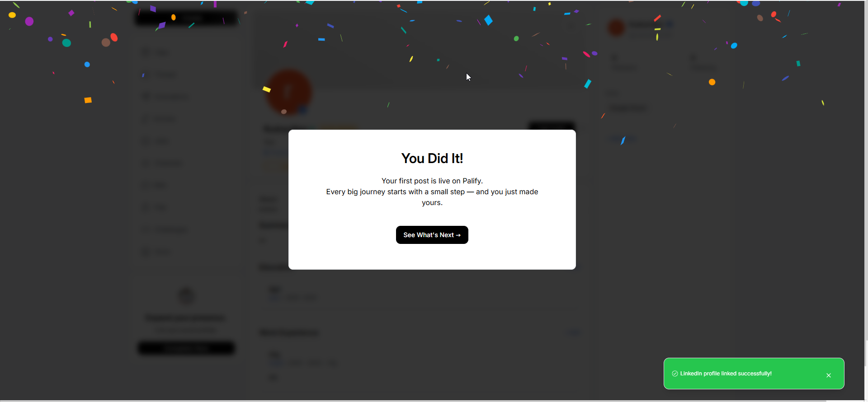The width and height of the screenshot is (868, 402).
Task: Click the You Did It! heading
Action: [432, 159]
